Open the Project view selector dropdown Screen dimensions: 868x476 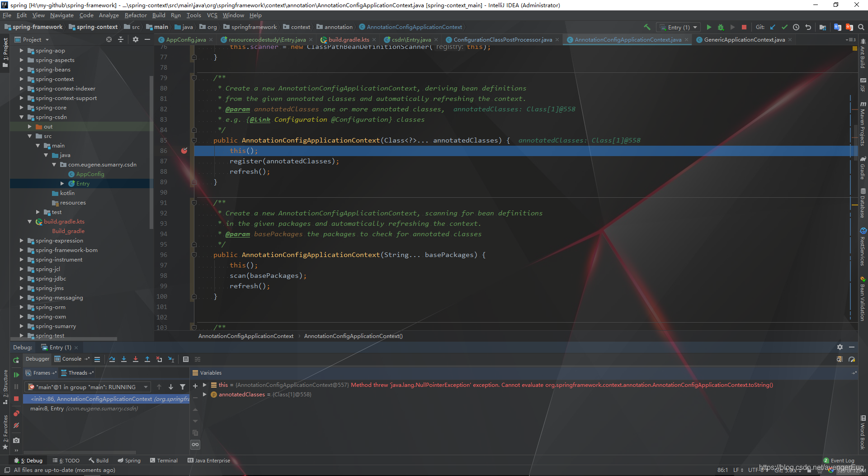[32, 40]
